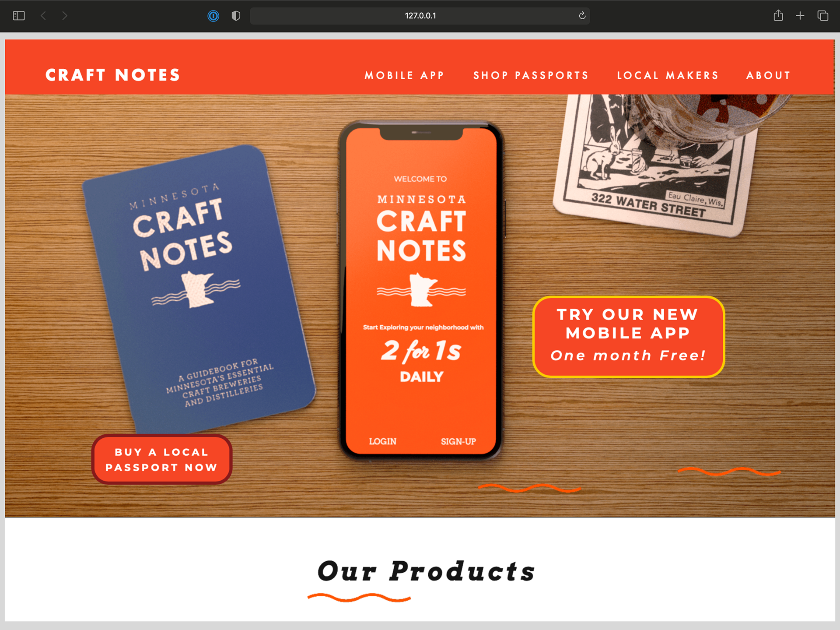This screenshot has width=840, height=630.
Task: Click the Craft Notes site logo
Action: click(113, 75)
